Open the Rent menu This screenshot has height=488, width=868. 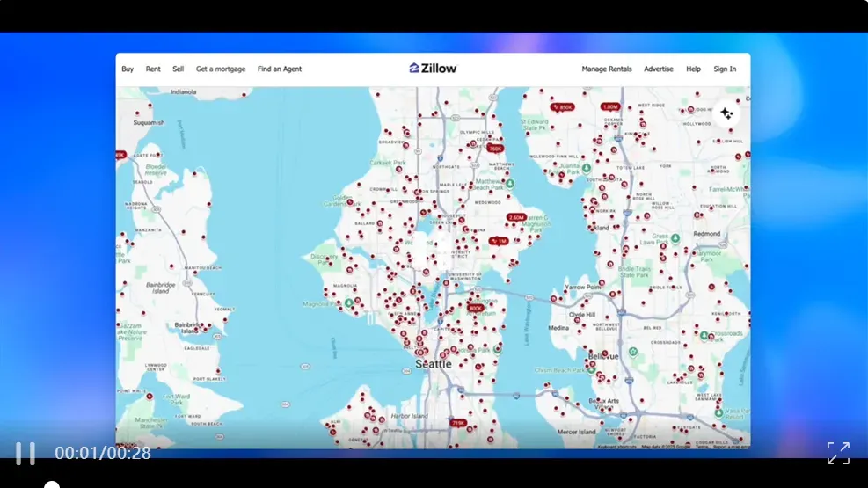click(153, 69)
